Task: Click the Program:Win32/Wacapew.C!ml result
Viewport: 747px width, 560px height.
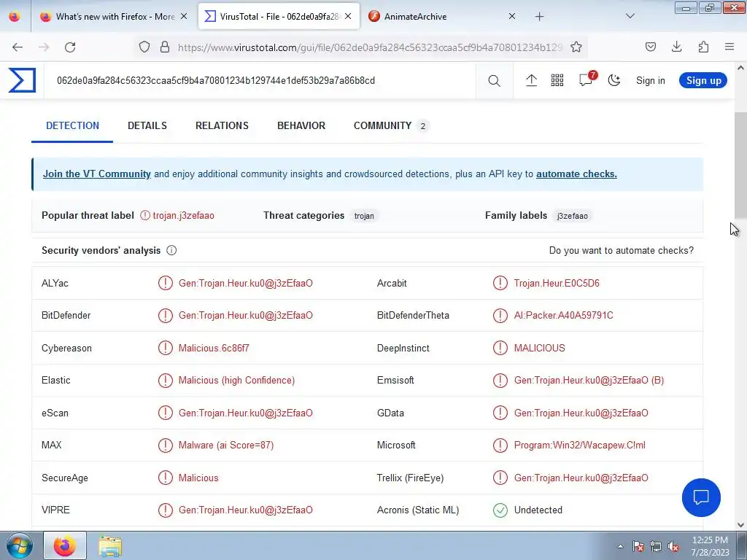Action: click(580, 446)
